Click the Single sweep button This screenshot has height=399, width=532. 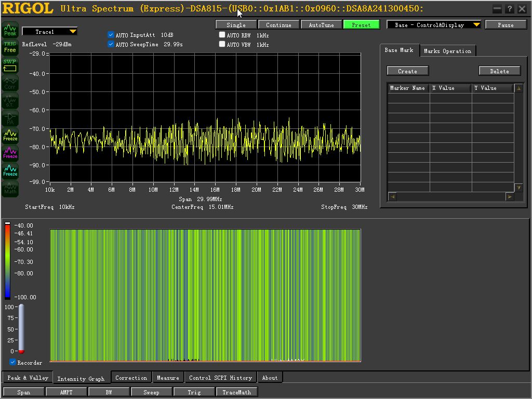[236, 25]
